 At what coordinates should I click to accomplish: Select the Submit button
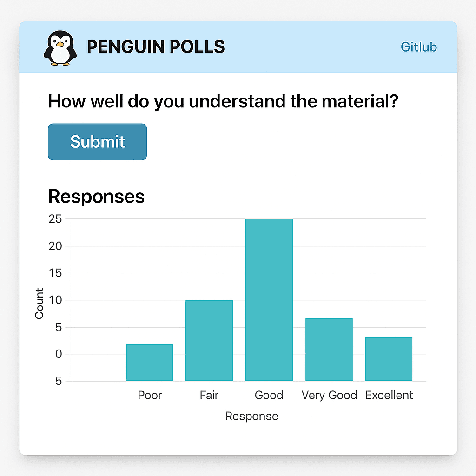point(97,141)
